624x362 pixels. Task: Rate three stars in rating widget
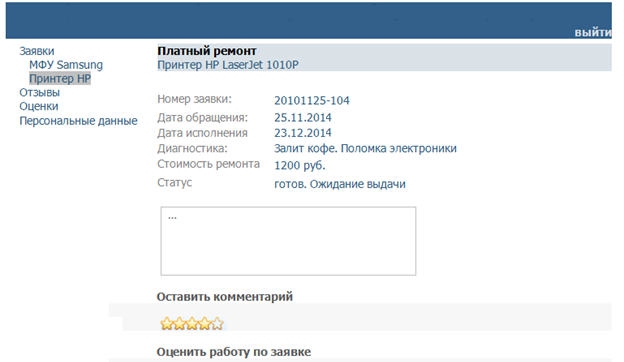point(192,324)
